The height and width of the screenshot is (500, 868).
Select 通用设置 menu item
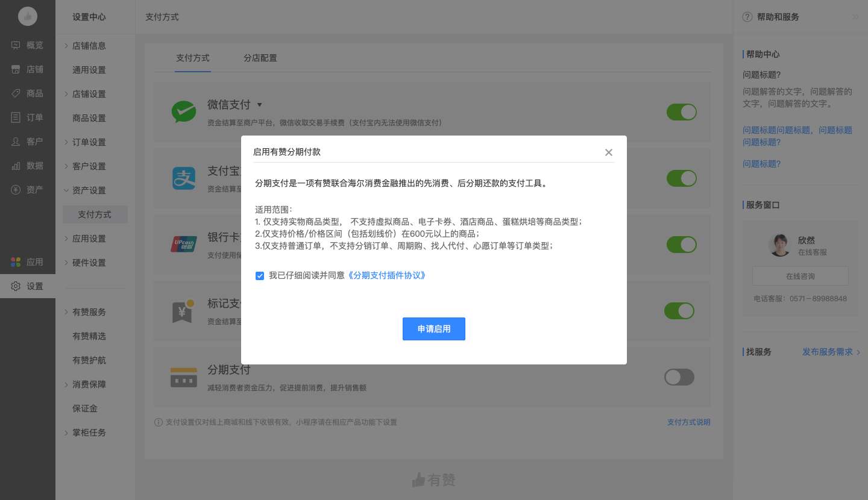(89, 70)
